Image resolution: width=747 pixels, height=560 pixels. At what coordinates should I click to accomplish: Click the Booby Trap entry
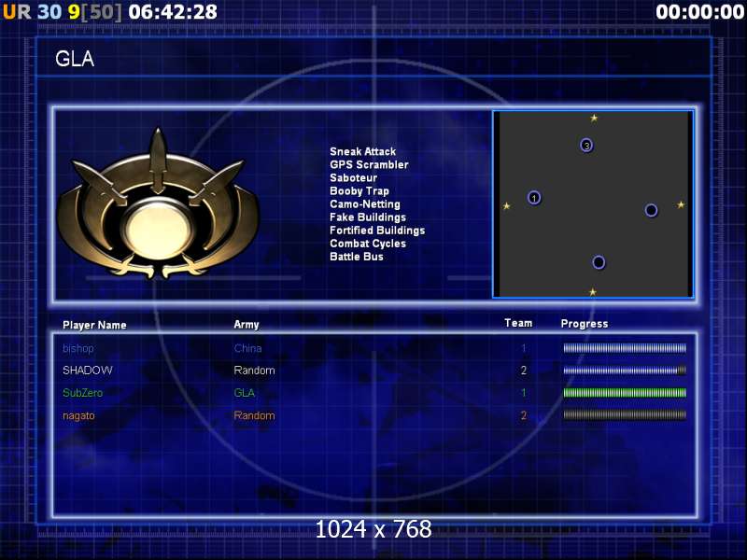tap(359, 191)
